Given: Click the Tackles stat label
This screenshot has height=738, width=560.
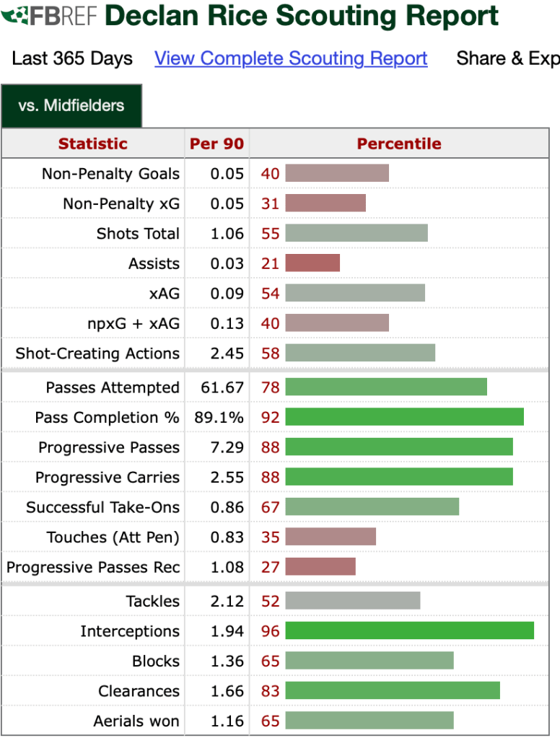Looking at the screenshot, I should click(x=152, y=601).
